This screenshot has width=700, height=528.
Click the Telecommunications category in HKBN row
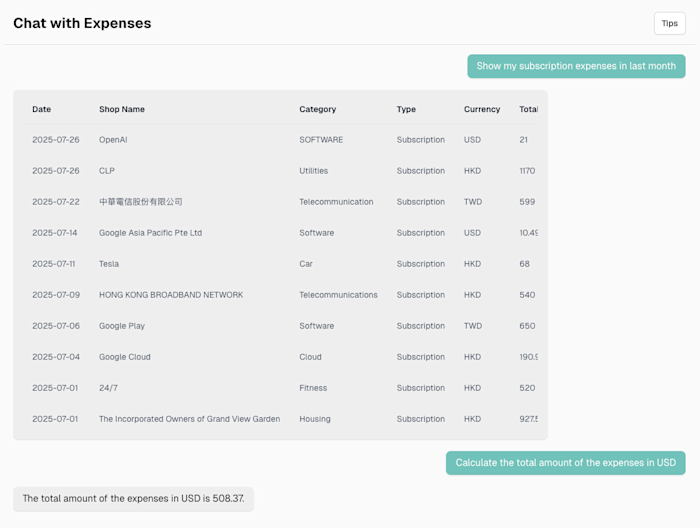point(338,295)
